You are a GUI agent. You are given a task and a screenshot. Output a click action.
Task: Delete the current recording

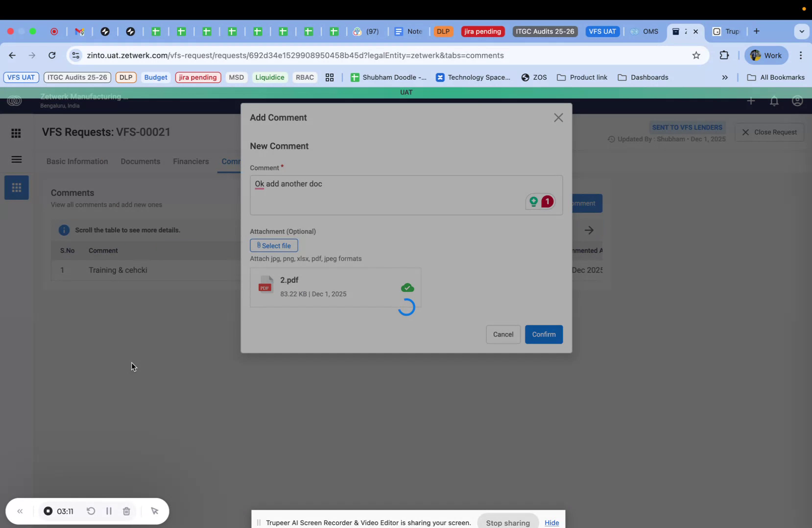pos(126,511)
